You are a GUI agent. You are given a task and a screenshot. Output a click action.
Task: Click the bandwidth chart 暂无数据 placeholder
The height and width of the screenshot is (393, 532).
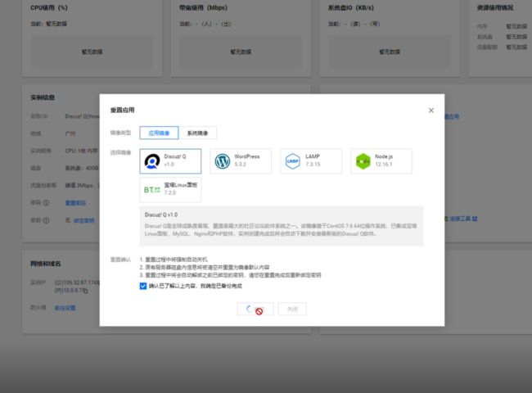pyautogui.click(x=241, y=52)
